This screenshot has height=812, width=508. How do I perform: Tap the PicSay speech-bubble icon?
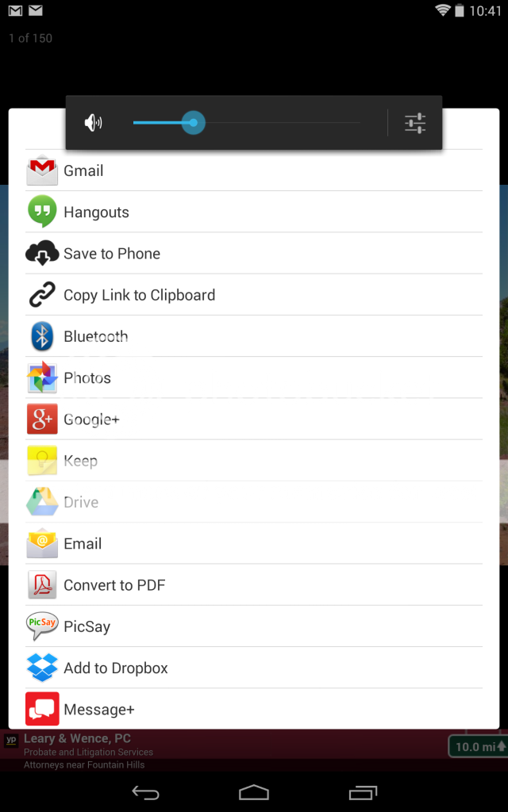(42, 626)
